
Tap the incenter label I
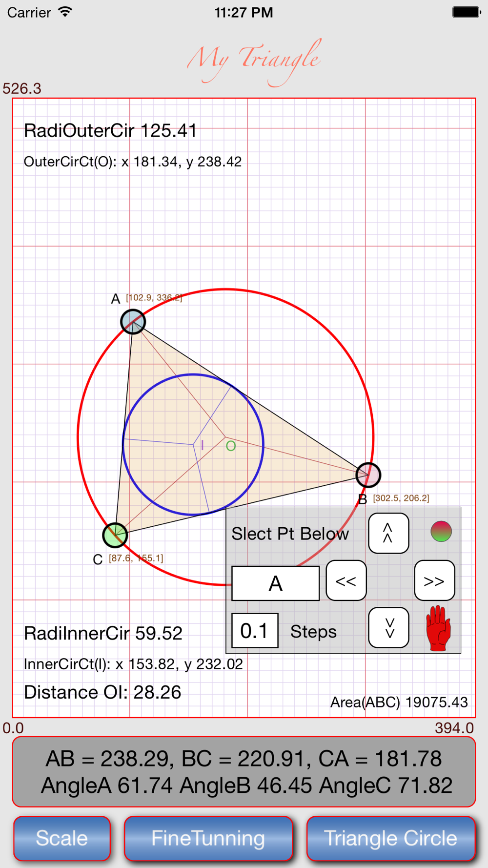pyautogui.click(x=202, y=445)
